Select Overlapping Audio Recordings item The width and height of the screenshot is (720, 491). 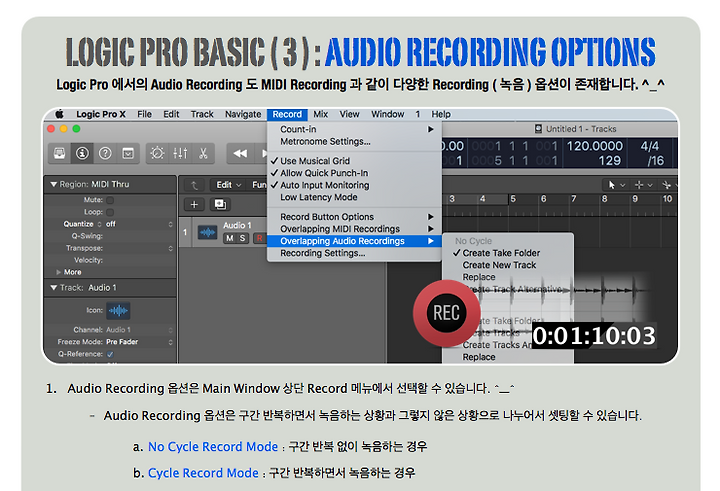click(x=354, y=241)
